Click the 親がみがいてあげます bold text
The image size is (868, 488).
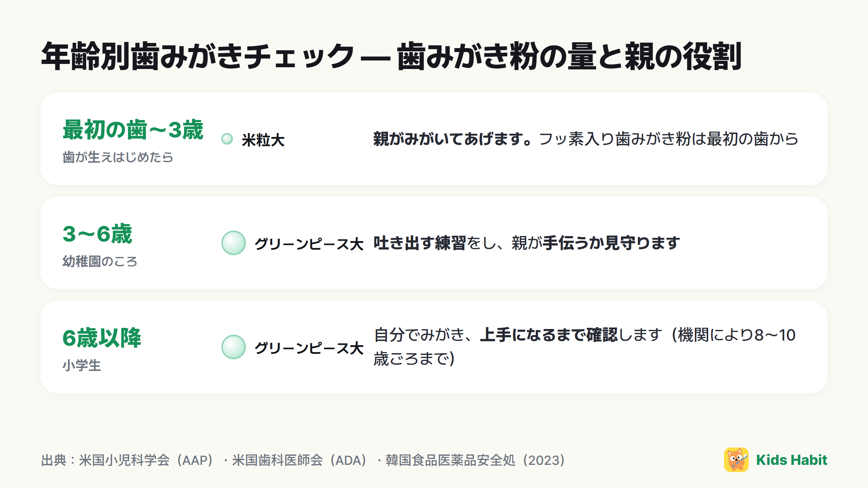point(449,139)
